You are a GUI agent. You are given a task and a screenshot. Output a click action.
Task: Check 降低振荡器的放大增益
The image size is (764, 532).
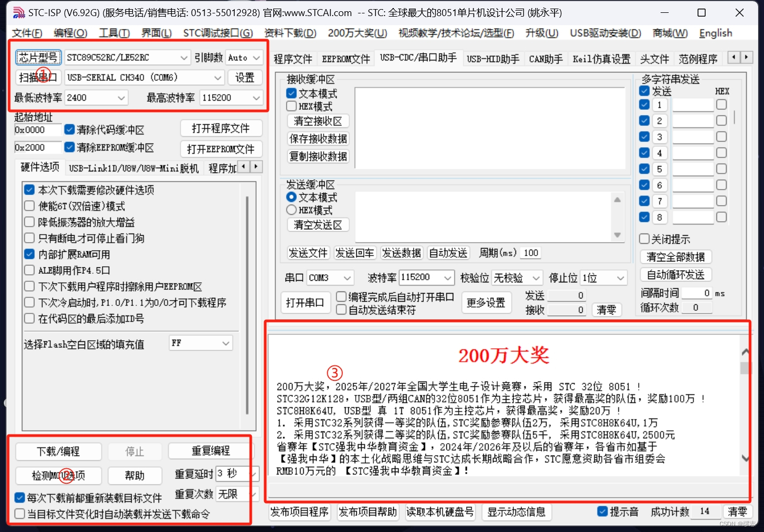(29, 222)
